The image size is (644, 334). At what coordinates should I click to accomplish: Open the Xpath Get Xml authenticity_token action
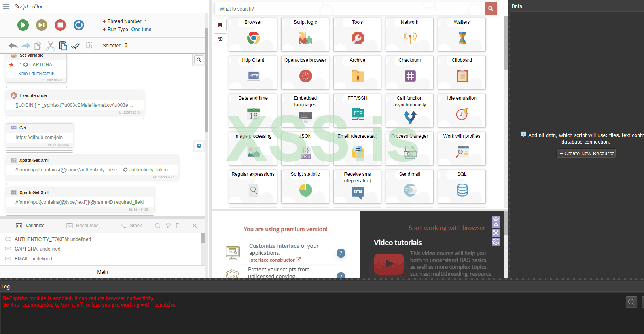tap(92, 167)
